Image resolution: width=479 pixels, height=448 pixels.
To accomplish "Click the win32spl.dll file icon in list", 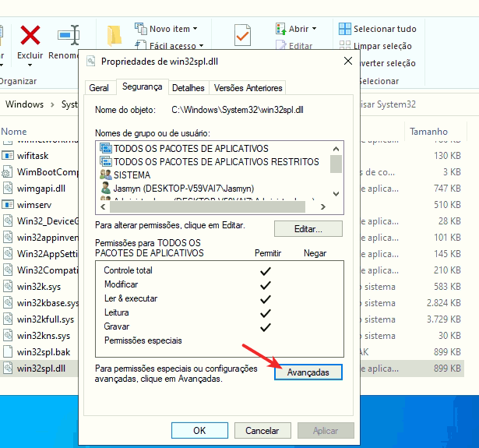I will point(8,369).
